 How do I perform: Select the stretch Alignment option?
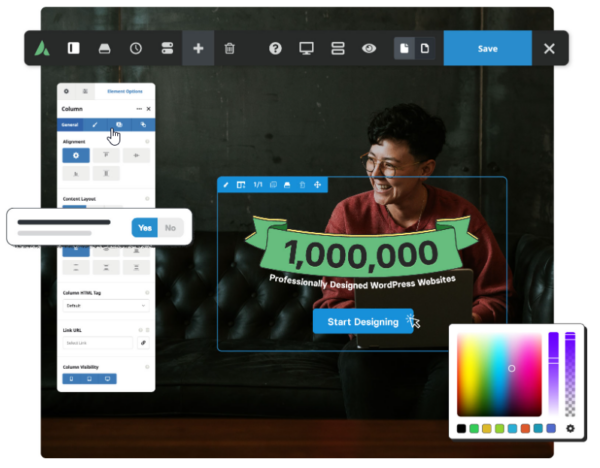(x=106, y=173)
